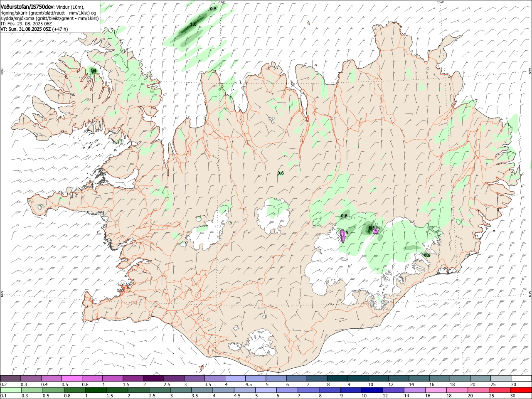532x399 pixels.
Task: Click the "20W" longitude label
Action: 221,2
